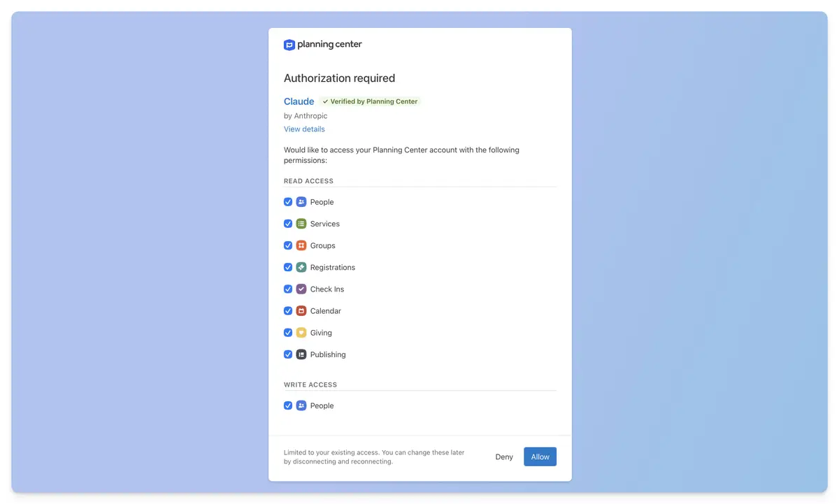Toggle the Groups read access checkbox

[288, 245]
